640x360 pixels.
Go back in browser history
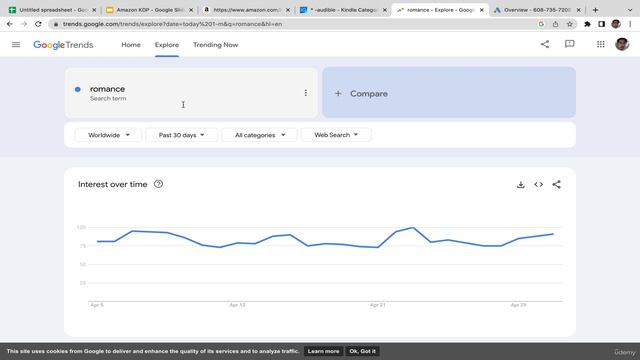click(10, 24)
